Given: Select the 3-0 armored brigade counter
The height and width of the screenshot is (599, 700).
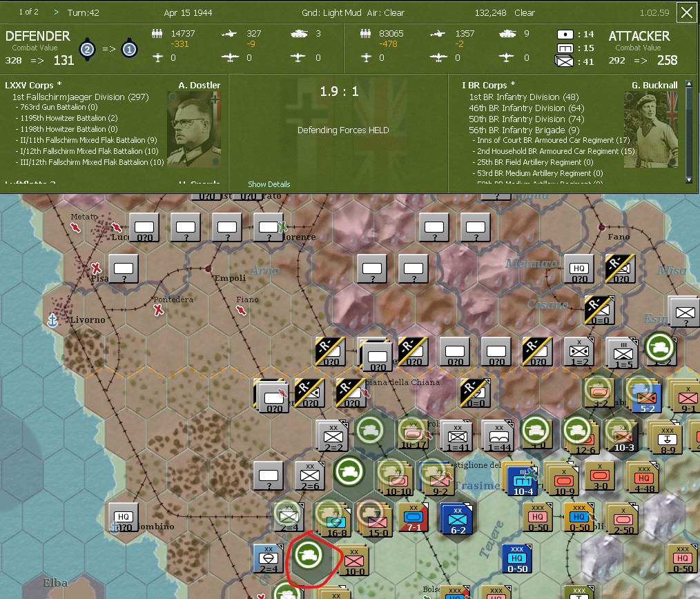Looking at the screenshot, I should click(600, 475).
